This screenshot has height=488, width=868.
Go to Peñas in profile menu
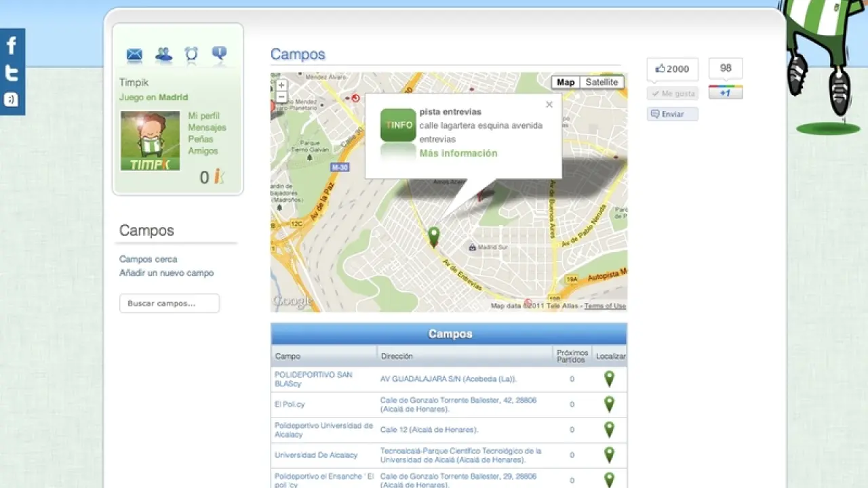201,139
